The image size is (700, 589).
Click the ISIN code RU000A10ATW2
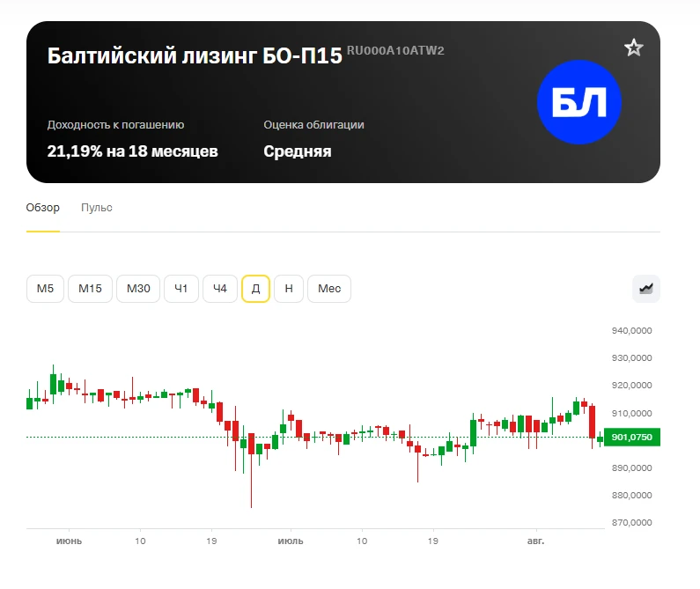(395, 50)
